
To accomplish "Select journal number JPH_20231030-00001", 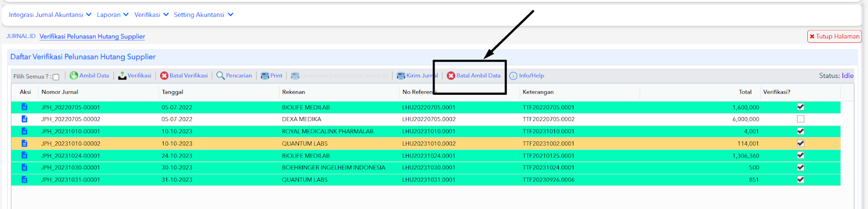I will pyautogui.click(x=71, y=168).
